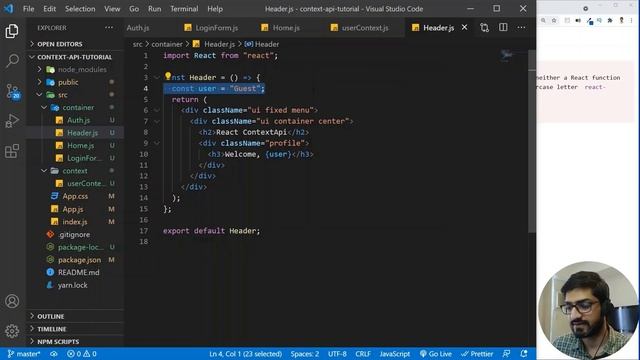This screenshot has height=360, width=640.
Task: Click the lightbulb code action icon
Action: 168,76
